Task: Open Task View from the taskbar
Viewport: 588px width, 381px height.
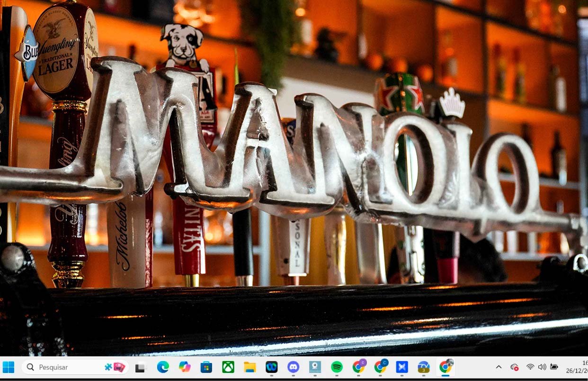Action: pyautogui.click(x=141, y=367)
